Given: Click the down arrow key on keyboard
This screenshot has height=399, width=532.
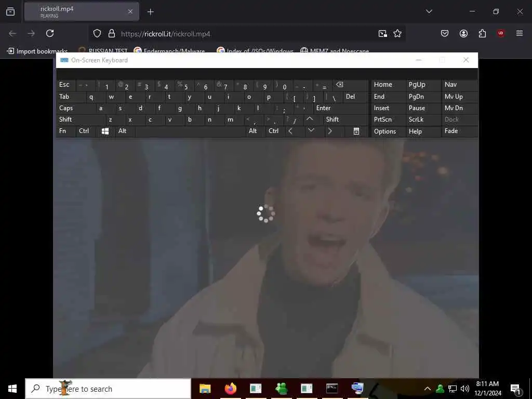Looking at the screenshot, I should click(x=311, y=130).
